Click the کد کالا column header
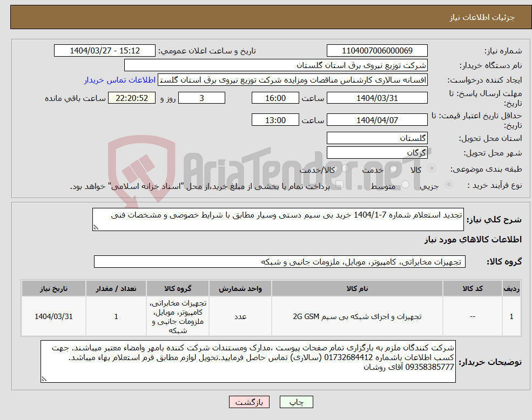Image resolution: width=532 pixels, height=420 pixels. [x=472, y=288]
